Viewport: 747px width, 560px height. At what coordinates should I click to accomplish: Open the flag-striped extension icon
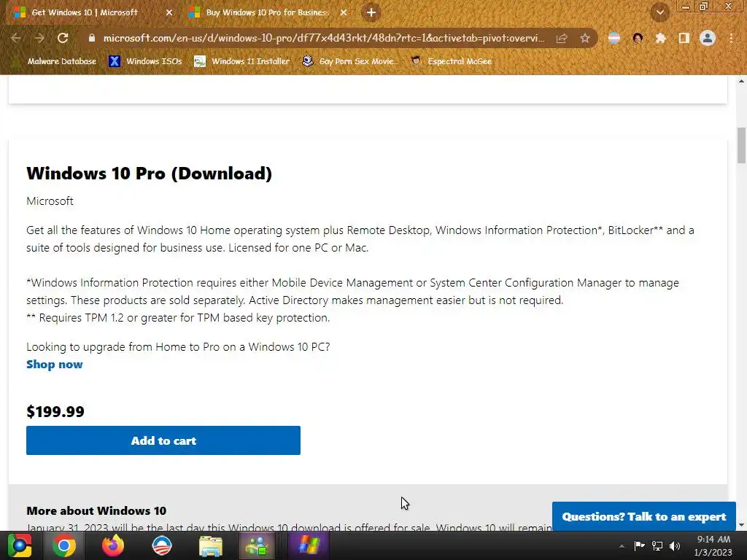(614, 38)
